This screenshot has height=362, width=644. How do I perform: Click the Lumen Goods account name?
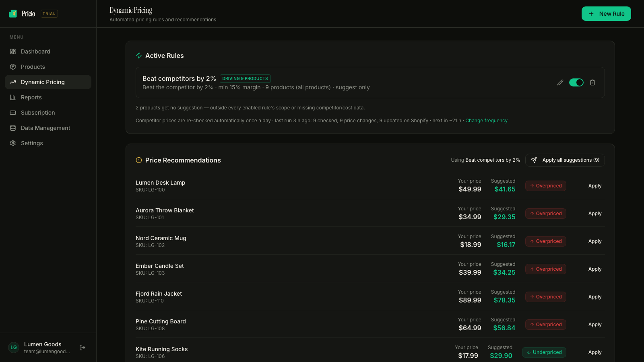pyautogui.click(x=43, y=344)
